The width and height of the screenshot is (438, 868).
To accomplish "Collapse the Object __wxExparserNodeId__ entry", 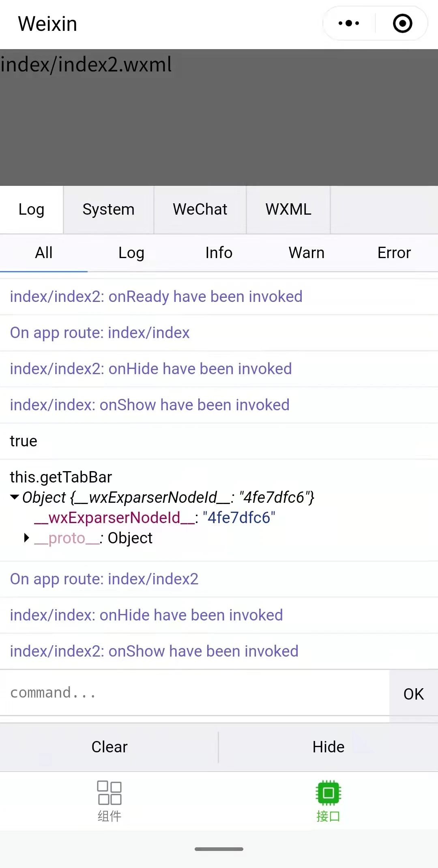I will (x=15, y=497).
